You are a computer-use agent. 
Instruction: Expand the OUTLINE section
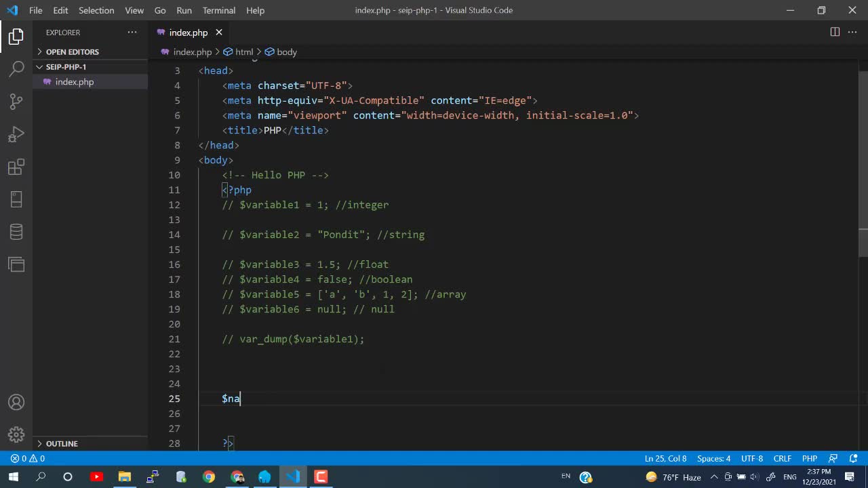[90, 443]
